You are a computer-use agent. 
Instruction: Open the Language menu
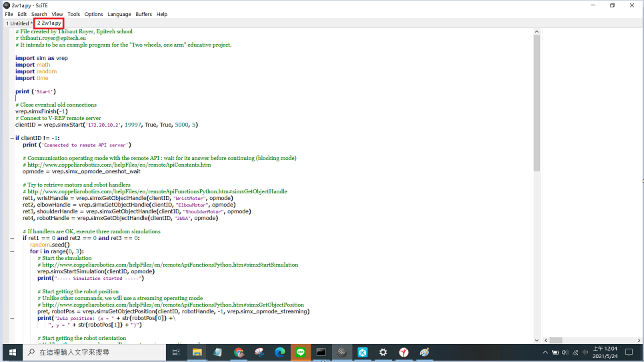(x=119, y=14)
